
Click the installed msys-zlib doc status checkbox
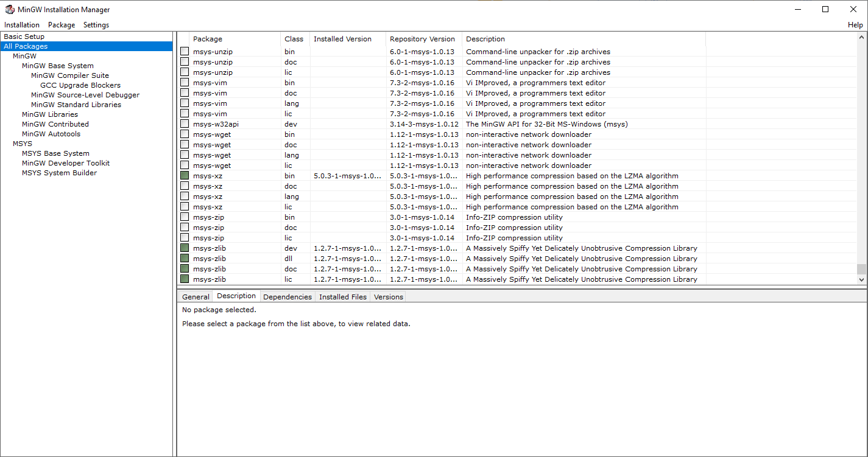click(185, 269)
